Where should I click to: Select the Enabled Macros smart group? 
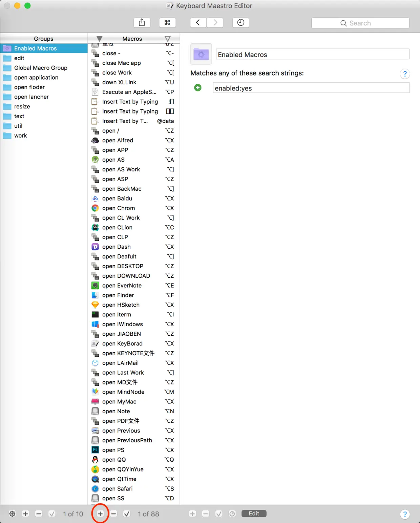coord(44,48)
